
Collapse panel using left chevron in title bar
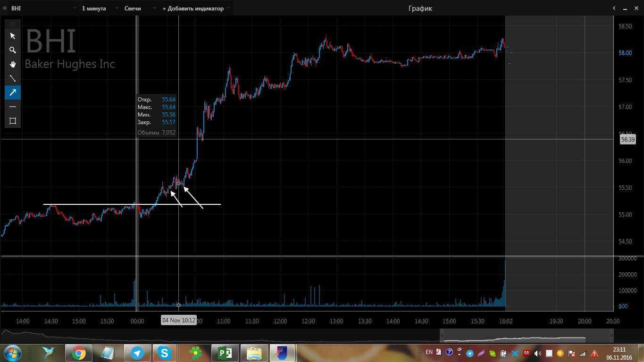coord(614,8)
